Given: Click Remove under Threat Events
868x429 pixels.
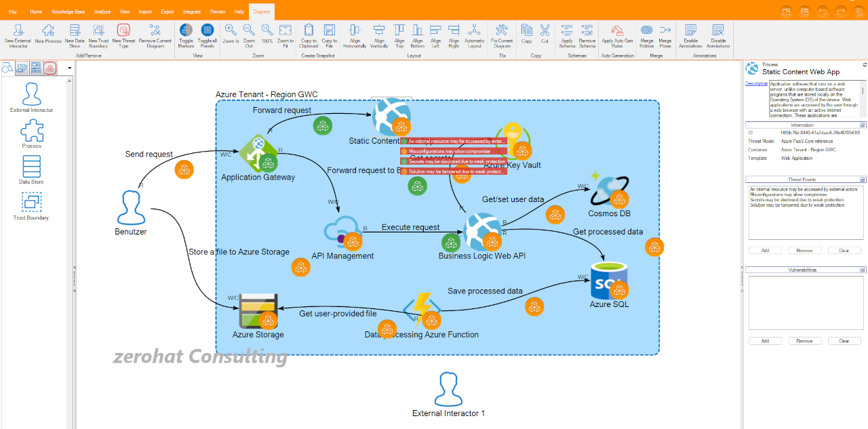Looking at the screenshot, I should pyautogui.click(x=804, y=250).
